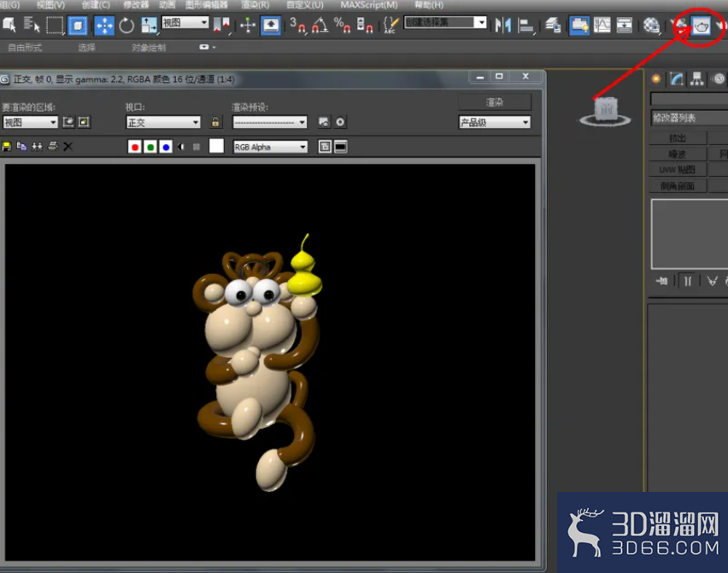This screenshot has width=728, height=573.
Task: Open 要渲染的区域 dropdown
Action: [x=30, y=122]
